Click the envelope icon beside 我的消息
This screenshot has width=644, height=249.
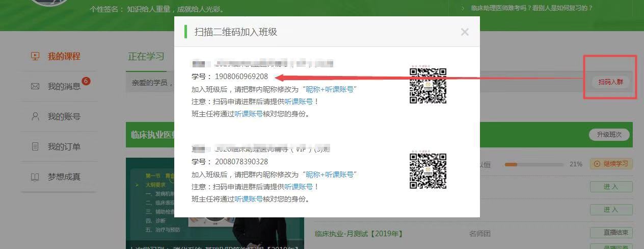pyautogui.click(x=35, y=86)
